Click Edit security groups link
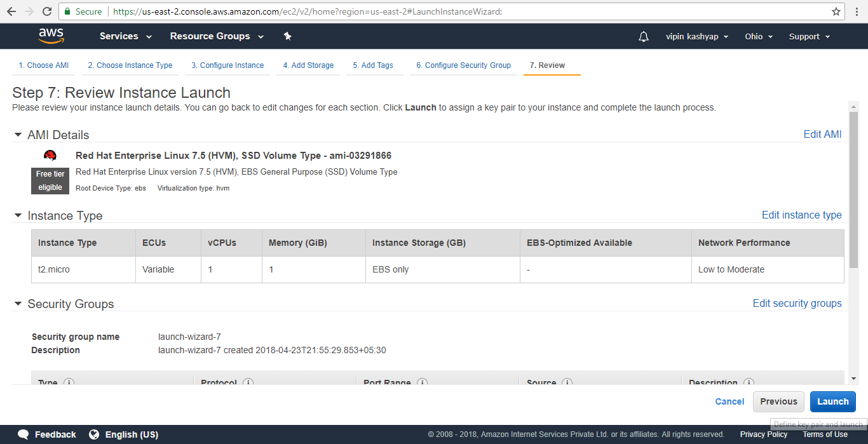This screenshot has height=444, width=868. [797, 303]
